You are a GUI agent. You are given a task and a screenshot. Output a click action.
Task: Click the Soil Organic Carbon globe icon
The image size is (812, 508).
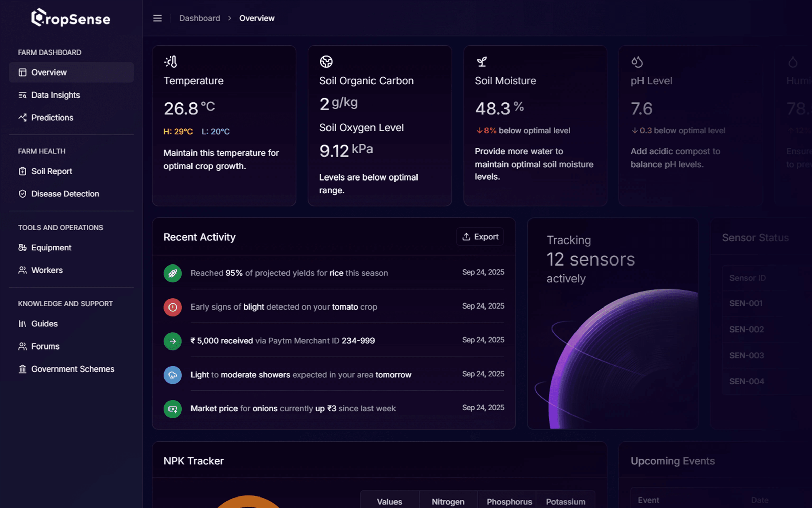pos(326,62)
